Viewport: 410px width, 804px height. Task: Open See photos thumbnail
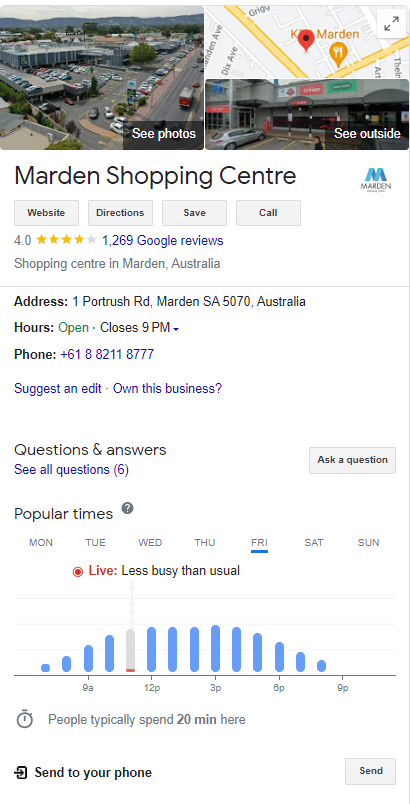(102, 78)
